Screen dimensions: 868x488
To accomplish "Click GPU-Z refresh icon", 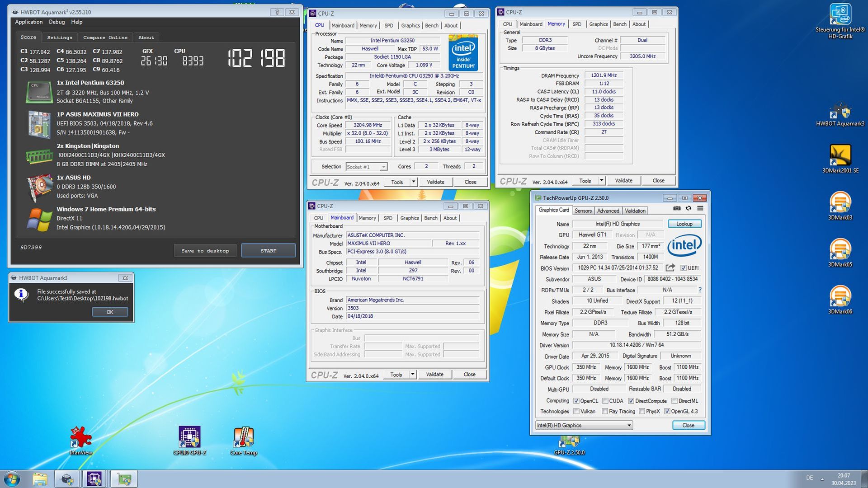I will coord(689,208).
